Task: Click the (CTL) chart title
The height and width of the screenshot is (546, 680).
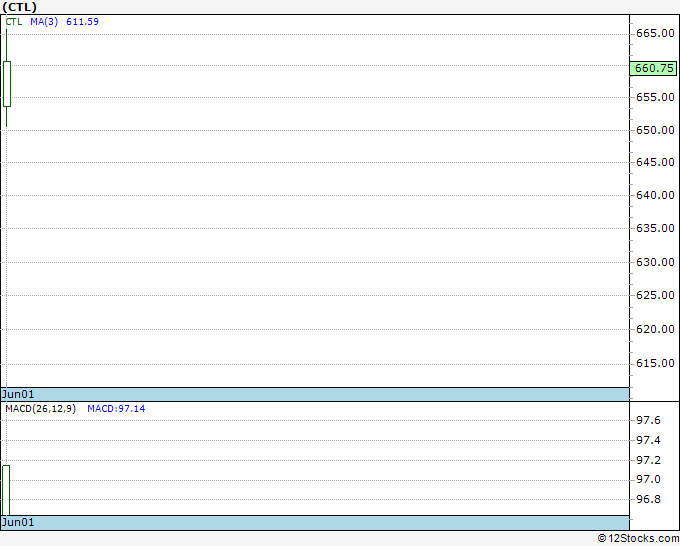Action: point(20,7)
